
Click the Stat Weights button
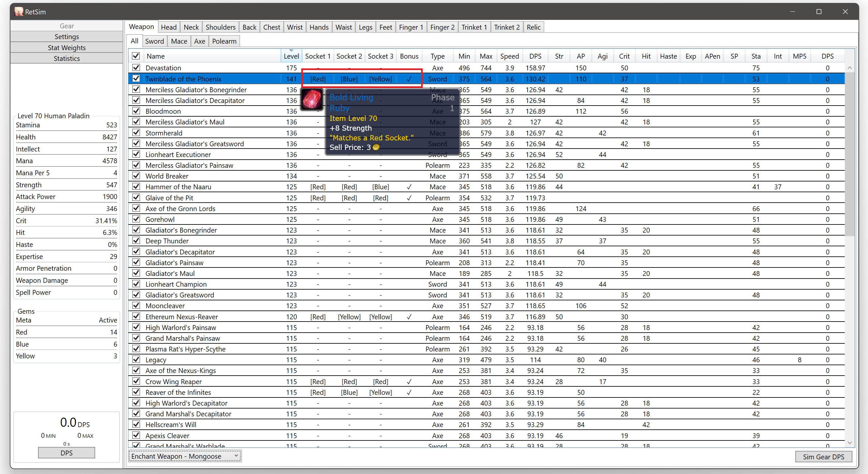[66, 46]
